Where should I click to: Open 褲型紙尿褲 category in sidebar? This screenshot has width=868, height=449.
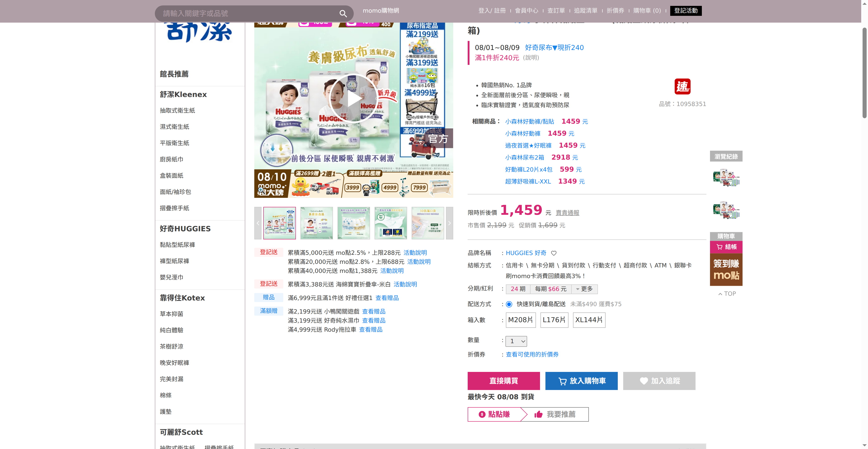(x=174, y=261)
